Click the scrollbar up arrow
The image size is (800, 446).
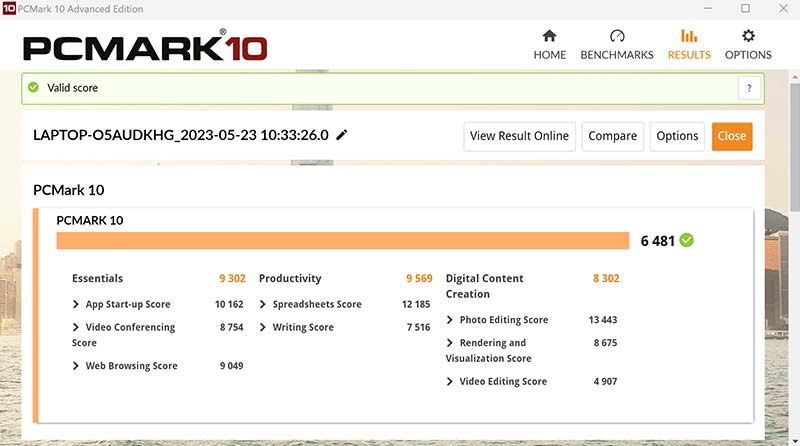pos(794,77)
